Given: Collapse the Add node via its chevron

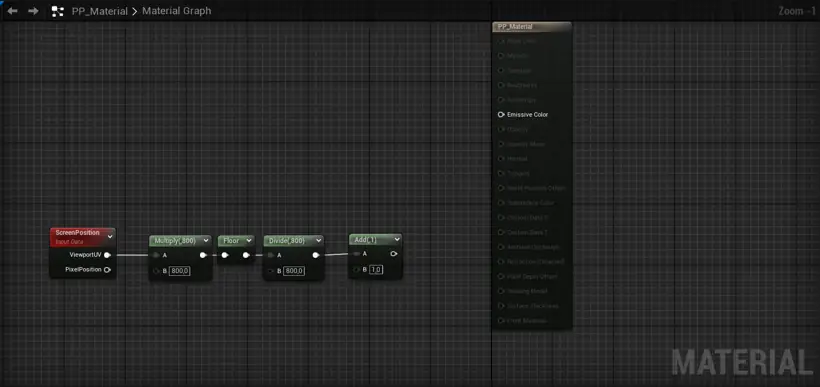Looking at the screenshot, I should click(396, 239).
